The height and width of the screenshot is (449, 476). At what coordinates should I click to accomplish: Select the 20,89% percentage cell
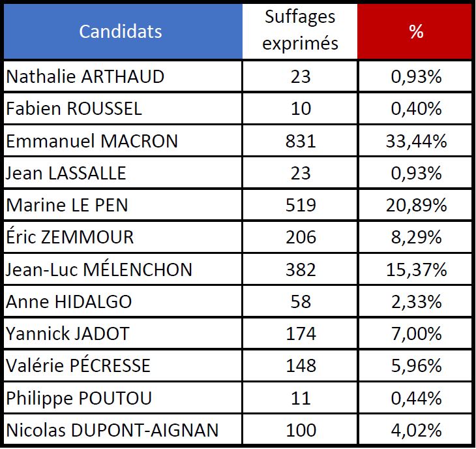(x=416, y=205)
